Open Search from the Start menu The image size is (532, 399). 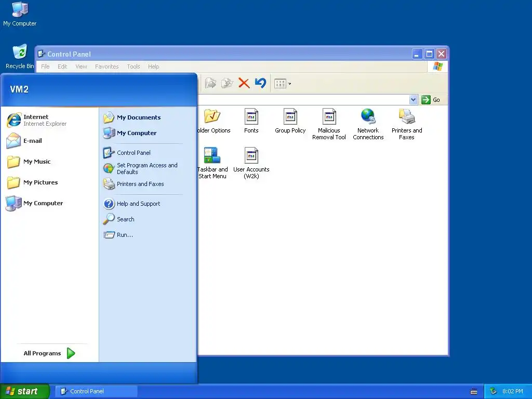click(x=119, y=219)
